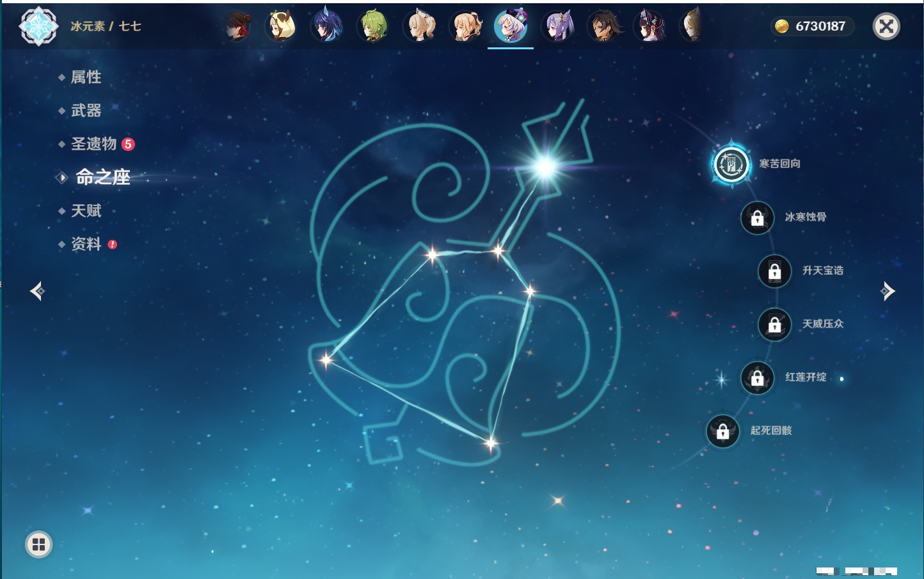Open the 圣遗物 artifacts menu

click(x=93, y=144)
